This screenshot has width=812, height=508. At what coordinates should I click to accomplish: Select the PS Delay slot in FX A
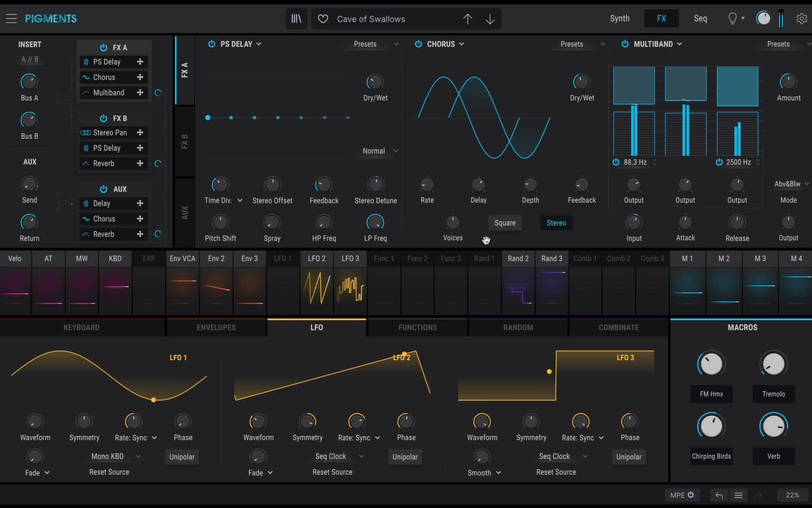point(113,61)
